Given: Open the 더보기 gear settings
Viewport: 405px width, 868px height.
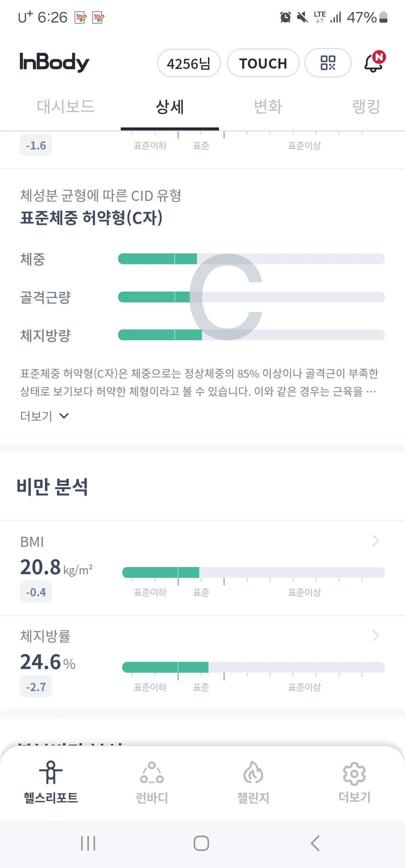Looking at the screenshot, I should tap(354, 774).
